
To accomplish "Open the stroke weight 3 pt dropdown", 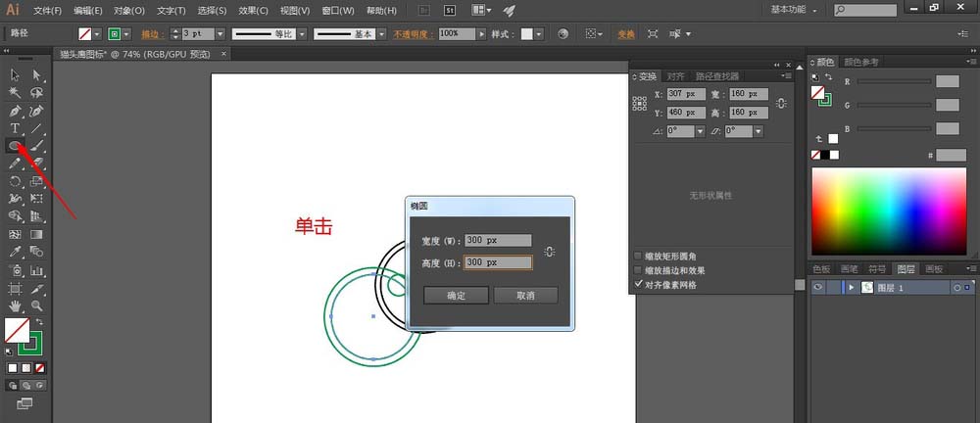I will tap(220, 34).
